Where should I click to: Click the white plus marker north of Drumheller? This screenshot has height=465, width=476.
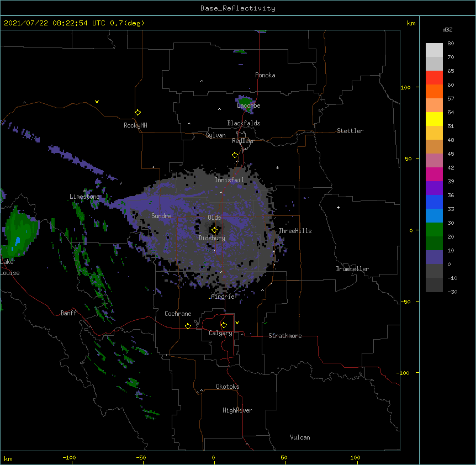[338, 207]
